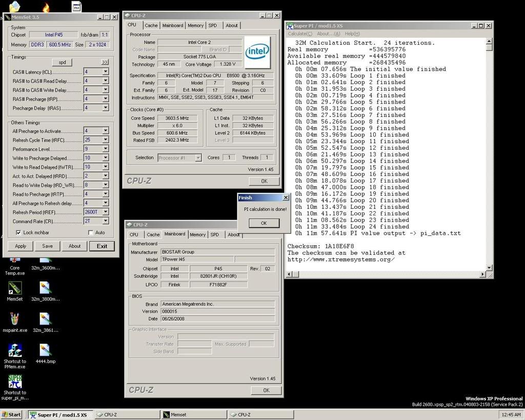Open the Core Temp.exe desktop icon
This screenshot has height=420, width=525.
(x=15, y=265)
